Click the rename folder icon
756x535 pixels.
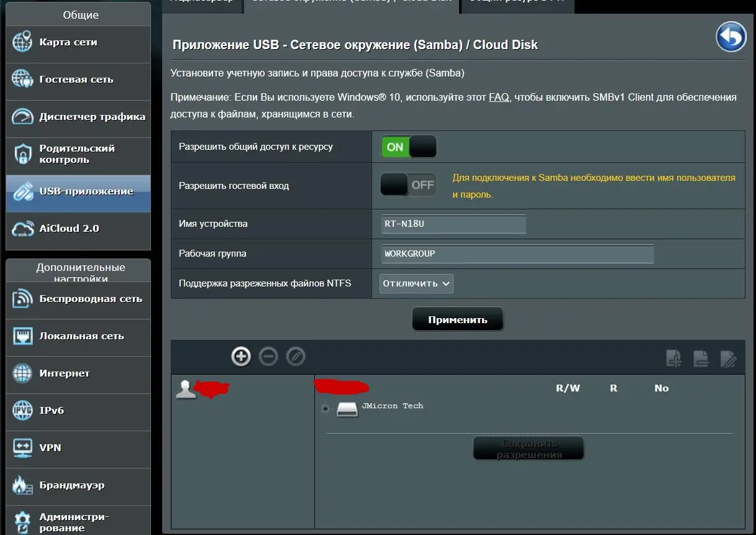coord(729,358)
